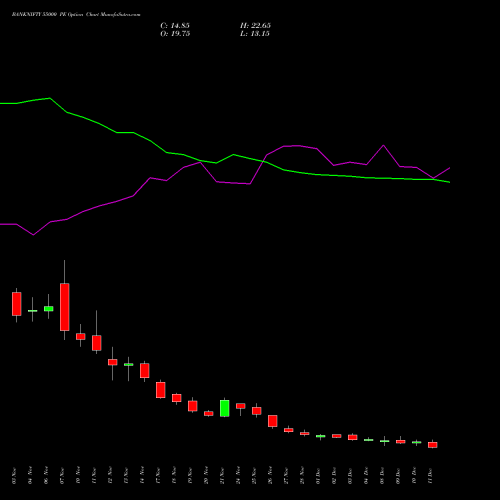This screenshot has height=500, width=500.
Task: Click the 11 Dec date label
Action: tap(430, 476)
